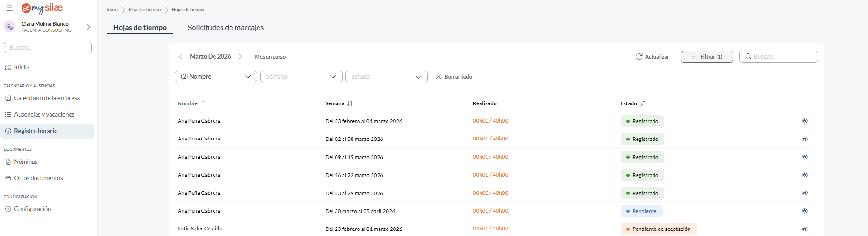
Task: Open Ausencias y vacaciones in sidebar
Action: tap(44, 115)
